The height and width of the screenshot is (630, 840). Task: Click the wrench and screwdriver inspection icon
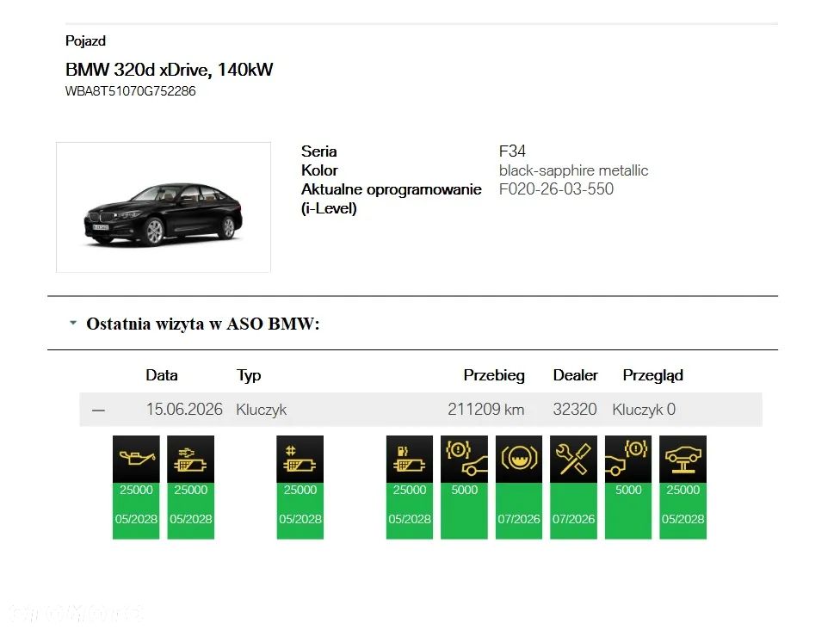click(x=573, y=459)
